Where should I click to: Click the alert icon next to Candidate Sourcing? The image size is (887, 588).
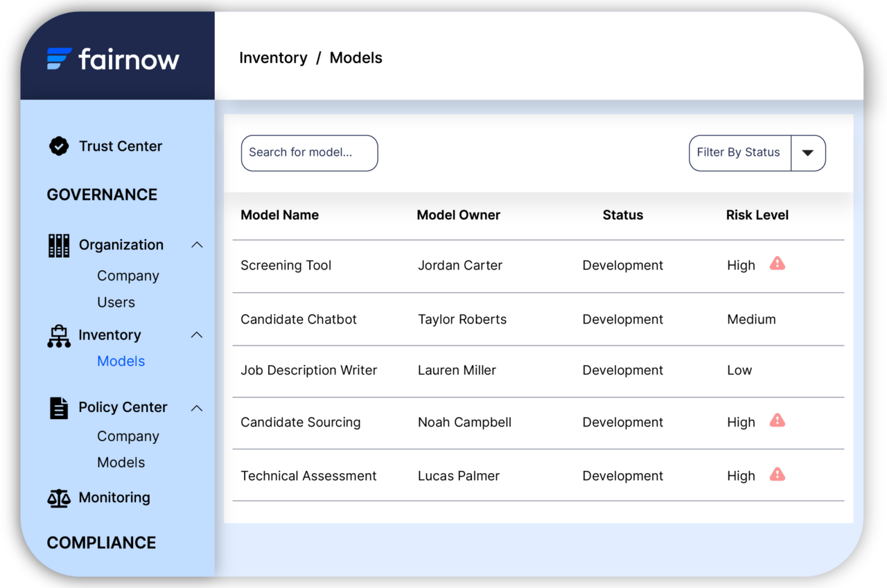[777, 420]
